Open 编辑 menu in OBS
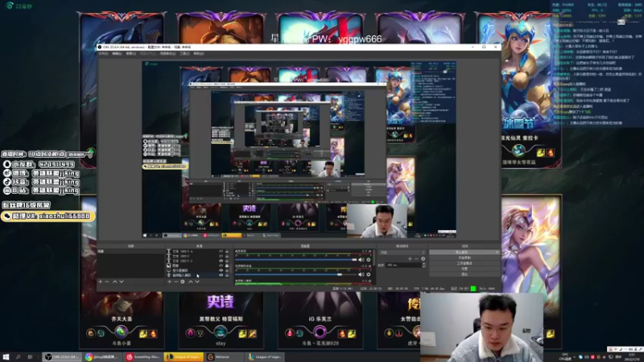Viewport: 644px width, 362px height. pyautogui.click(x=117, y=53)
